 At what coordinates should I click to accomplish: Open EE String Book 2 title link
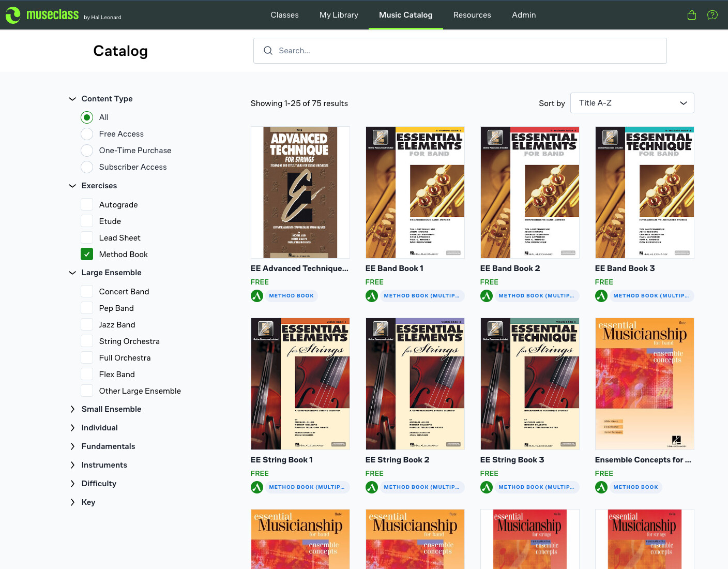pos(398,460)
